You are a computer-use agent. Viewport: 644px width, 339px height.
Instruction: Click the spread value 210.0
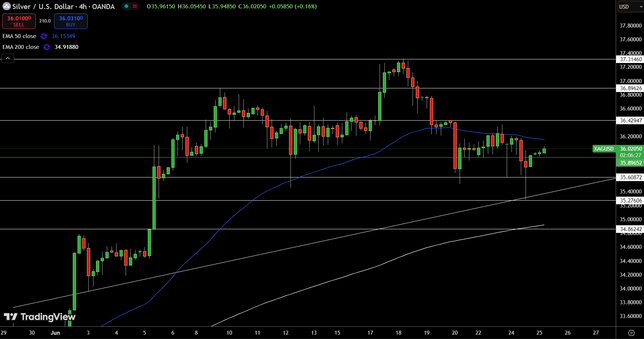pos(45,21)
